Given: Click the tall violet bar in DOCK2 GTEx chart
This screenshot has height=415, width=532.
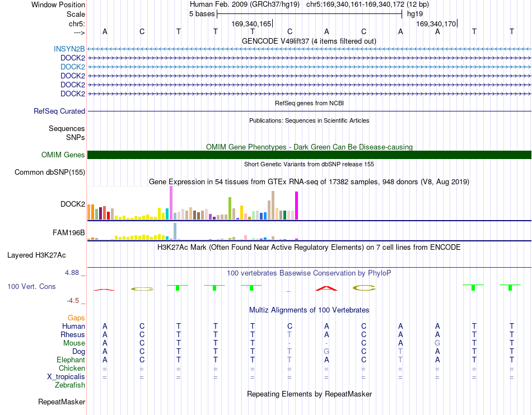Looking at the screenshot, I should [x=171, y=203].
